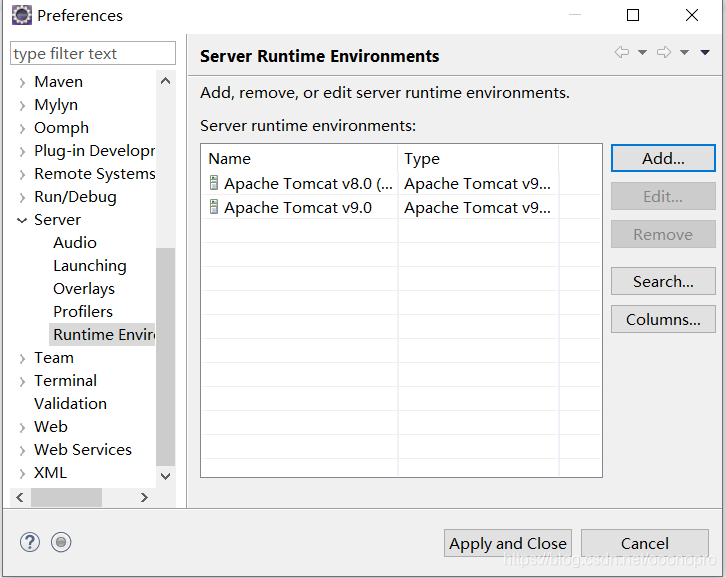Click the Back navigation arrow icon
The height and width of the screenshot is (578, 726).
pyautogui.click(x=622, y=52)
